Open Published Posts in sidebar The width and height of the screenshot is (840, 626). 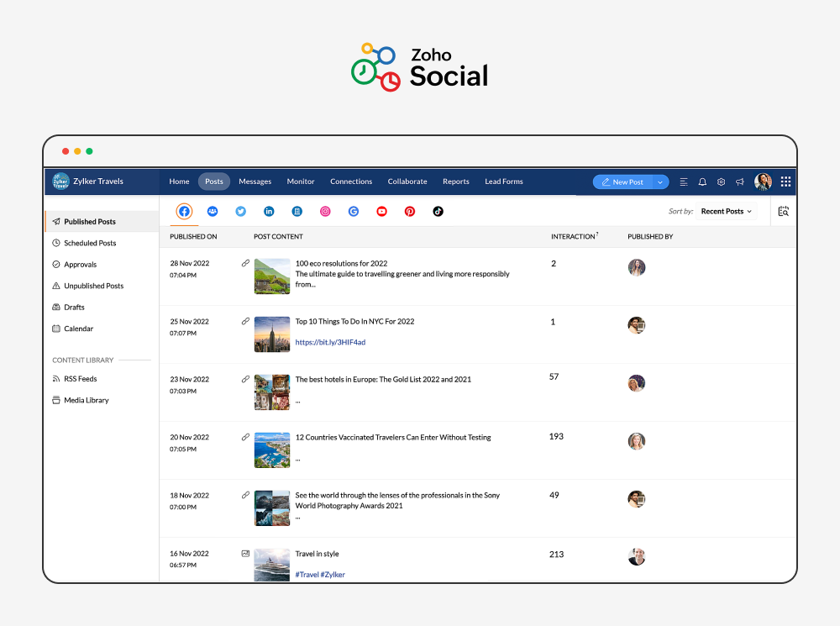[x=102, y=221]
